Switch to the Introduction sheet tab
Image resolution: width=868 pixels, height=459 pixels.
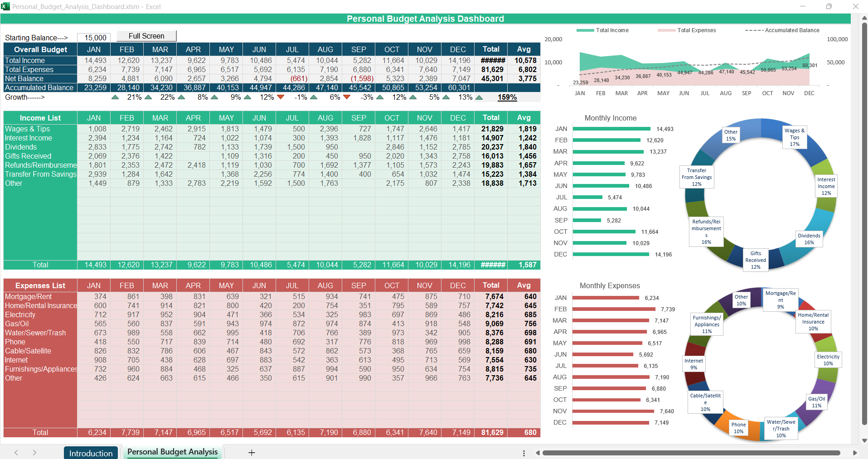(91, 453)
